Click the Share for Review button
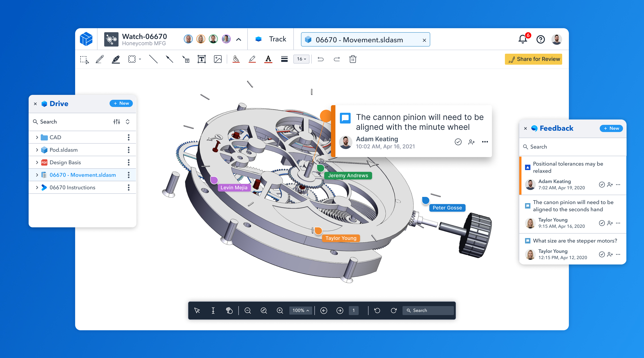Image resolution: width=644 pixels, height=358 pixels. (x=533, y=59)
